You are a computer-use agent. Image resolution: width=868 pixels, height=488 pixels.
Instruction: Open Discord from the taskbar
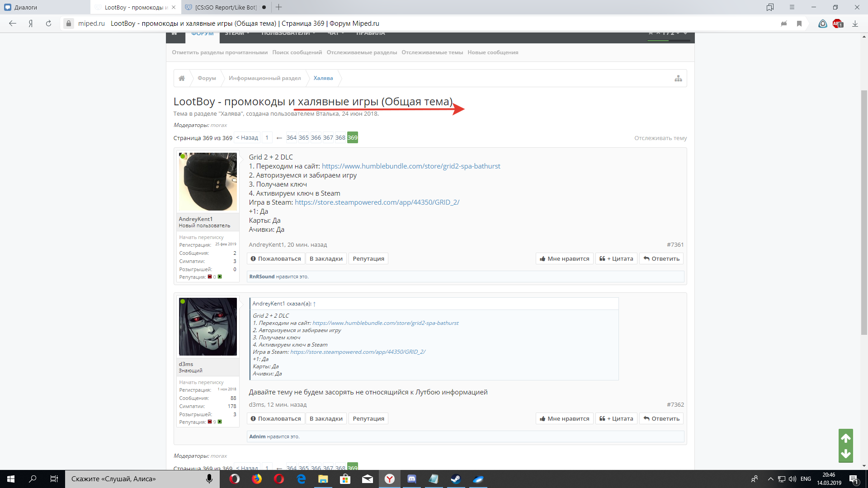point(411,479)
